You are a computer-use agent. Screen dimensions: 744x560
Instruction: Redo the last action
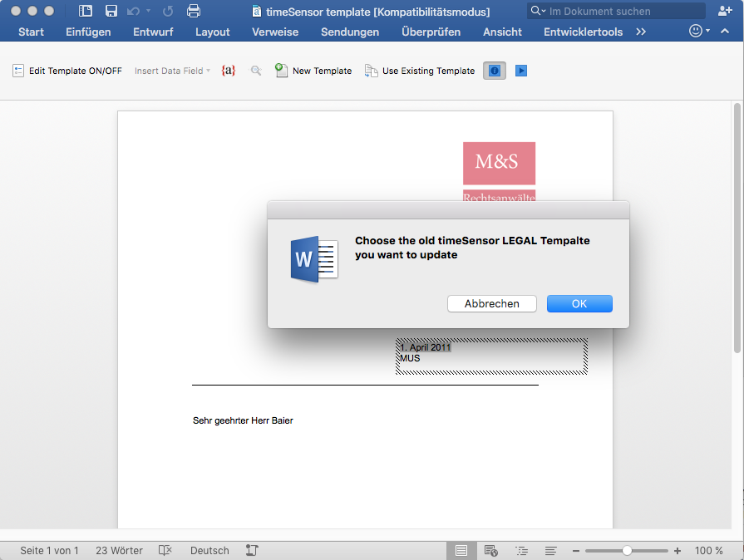tap(167, 11)
